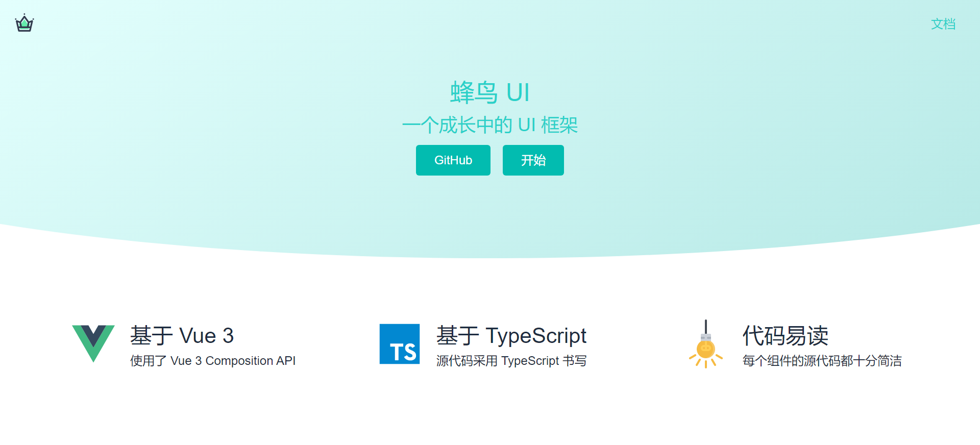Click the crown logo in the top bar
This screenshot has width=980, height=445.
[24, 23]
